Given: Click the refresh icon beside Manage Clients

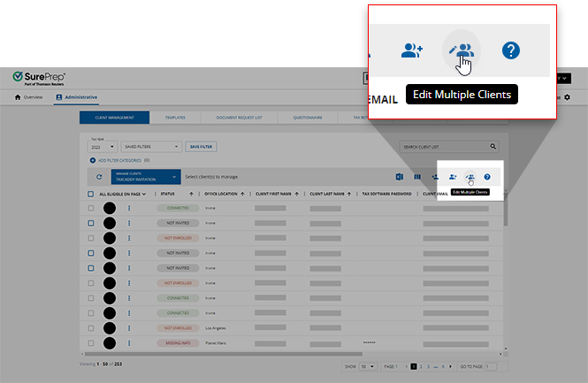Looking at the screenshot, I should pos(99,178).
